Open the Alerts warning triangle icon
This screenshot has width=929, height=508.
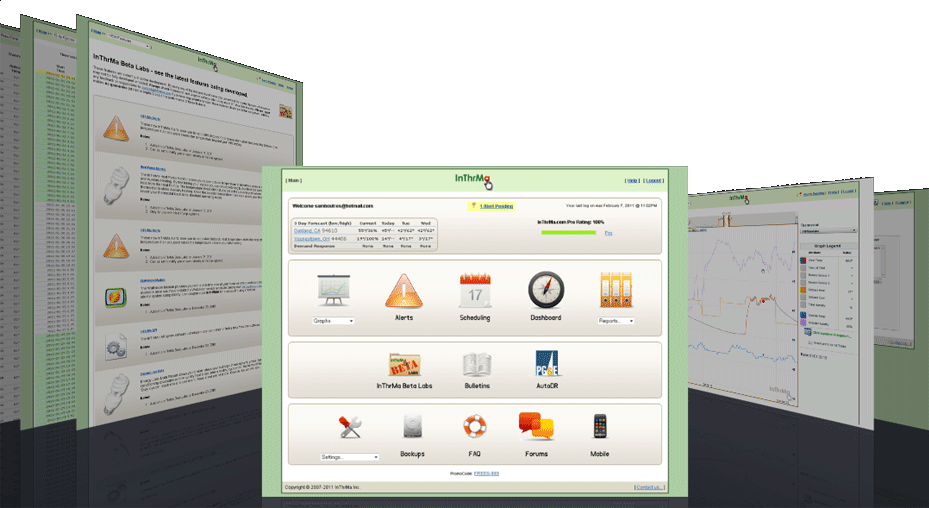coord(404,290)
